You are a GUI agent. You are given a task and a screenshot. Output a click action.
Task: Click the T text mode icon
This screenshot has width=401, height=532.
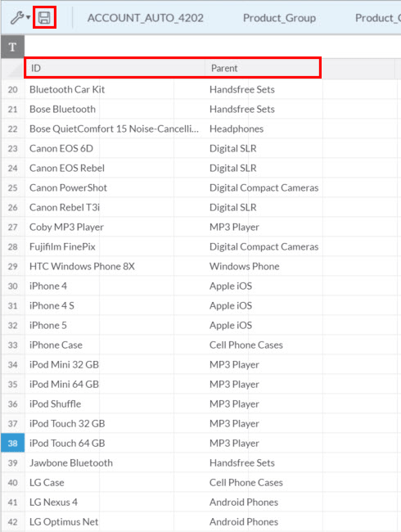coord(12,47)
